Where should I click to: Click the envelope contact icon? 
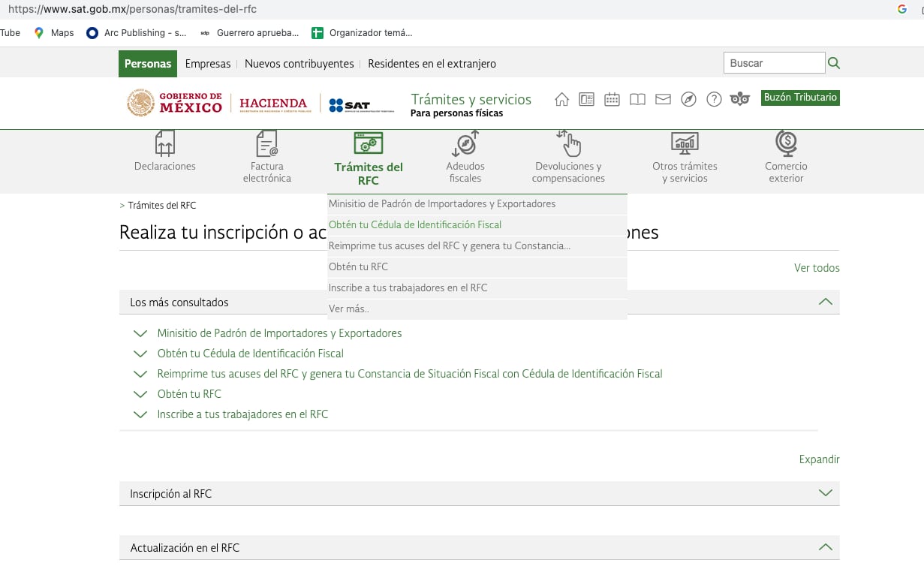[x=663, y=99]
